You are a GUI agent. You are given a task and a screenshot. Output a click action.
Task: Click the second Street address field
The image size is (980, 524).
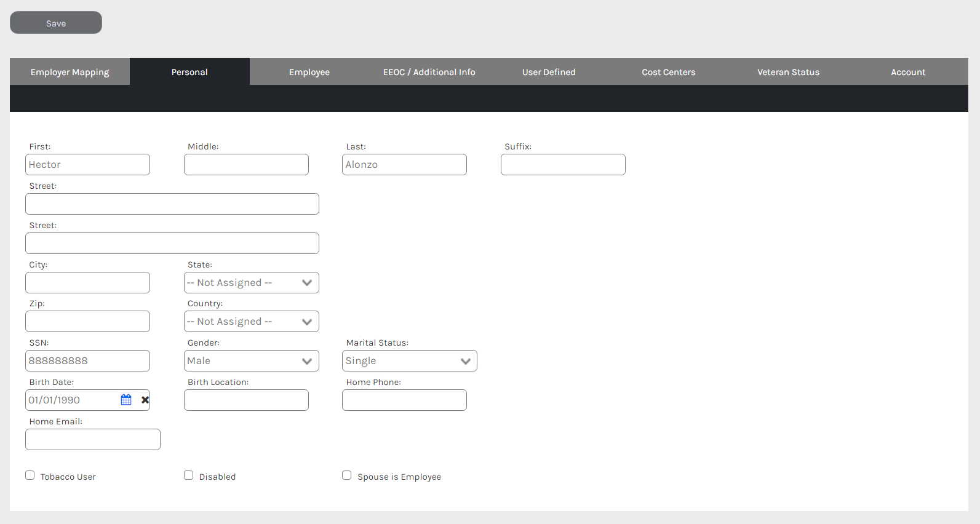[172, 243]
